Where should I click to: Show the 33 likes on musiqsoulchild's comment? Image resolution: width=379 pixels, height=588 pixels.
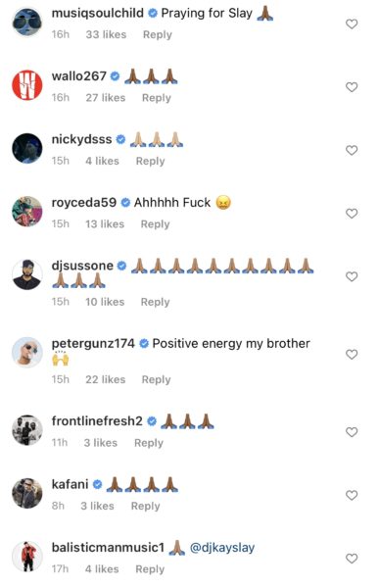tap(106, 34)
